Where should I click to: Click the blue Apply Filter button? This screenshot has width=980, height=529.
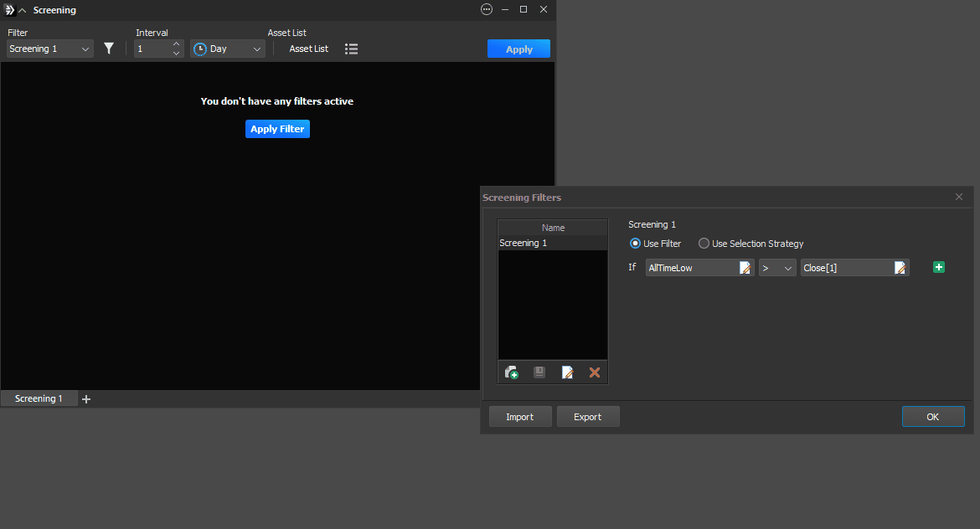[x=277, y=129]
